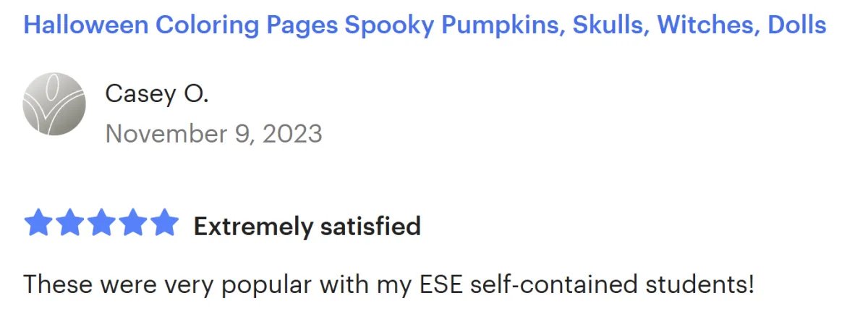Click the second blue rating star
Image resolution: width=868 pixels, height=322 pixels.
70,223
